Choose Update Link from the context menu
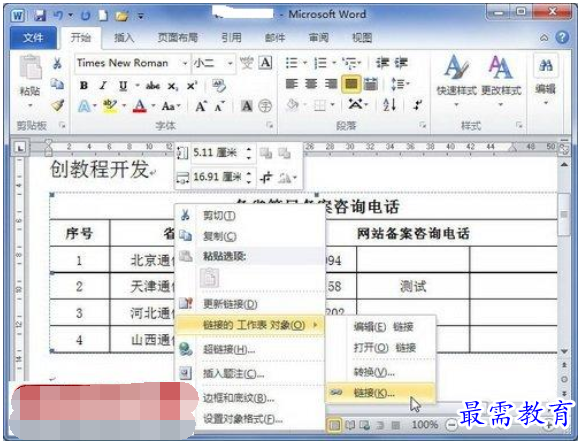The image size is (581, 445). coord(250,304)
